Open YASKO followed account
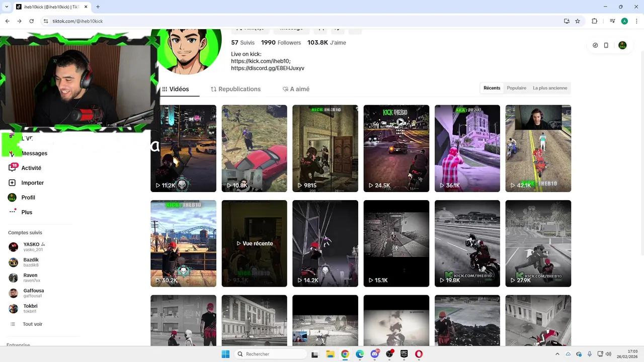The height and width of the screenshot is (362, 644). point(33,247)
